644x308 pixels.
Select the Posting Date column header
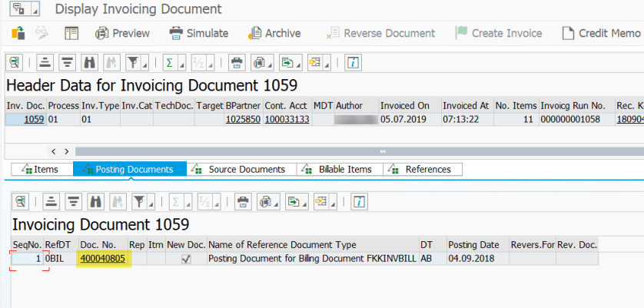tap(478, 245)
